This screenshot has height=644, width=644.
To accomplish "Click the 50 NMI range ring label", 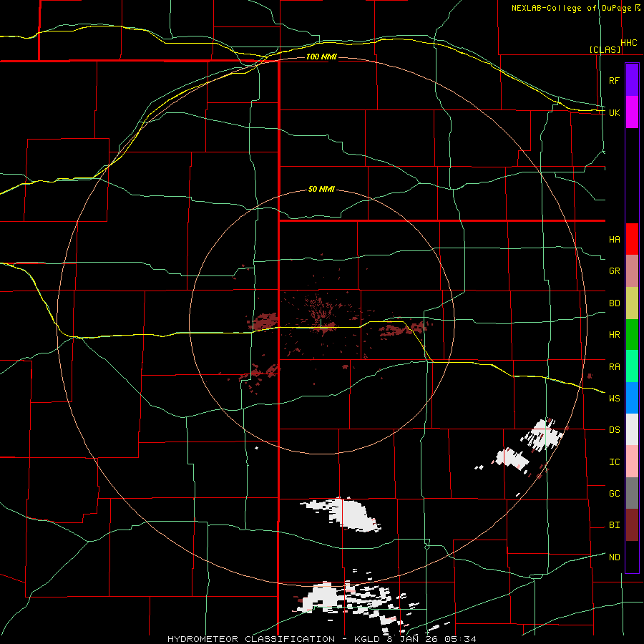I will click(321, 190).
